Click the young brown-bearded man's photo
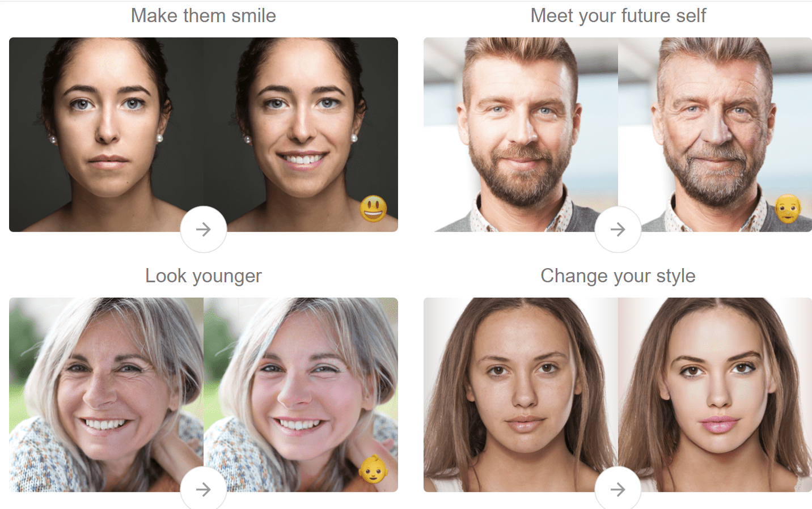The height and width of the screenshot is (509, 812). point(521,134)
